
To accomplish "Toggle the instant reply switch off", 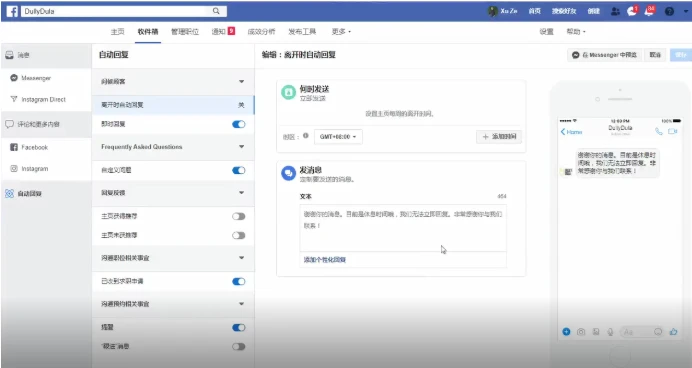I will pos(239,124).
